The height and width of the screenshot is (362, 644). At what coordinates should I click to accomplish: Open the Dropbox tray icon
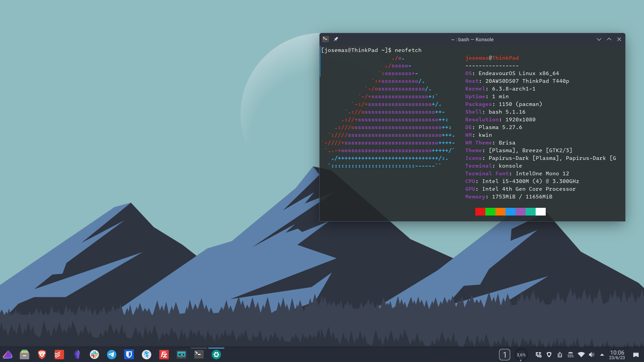point(538,355)
